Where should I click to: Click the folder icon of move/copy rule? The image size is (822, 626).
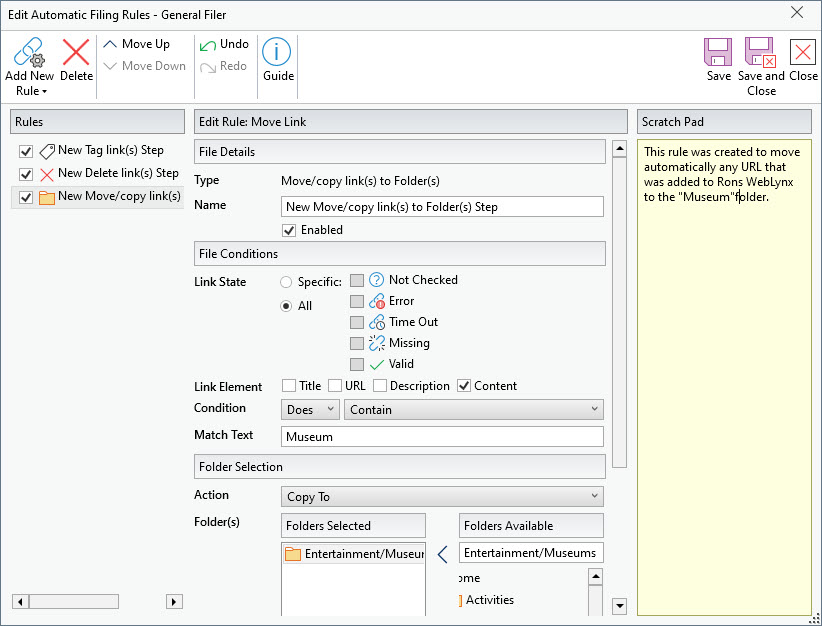pos(47,198)
